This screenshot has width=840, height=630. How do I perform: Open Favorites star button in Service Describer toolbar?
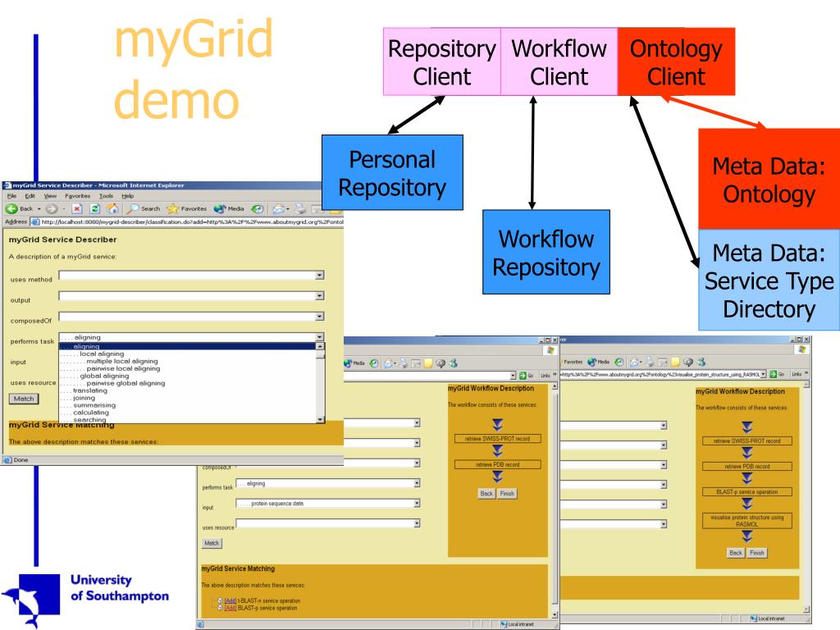coord(186,208)
